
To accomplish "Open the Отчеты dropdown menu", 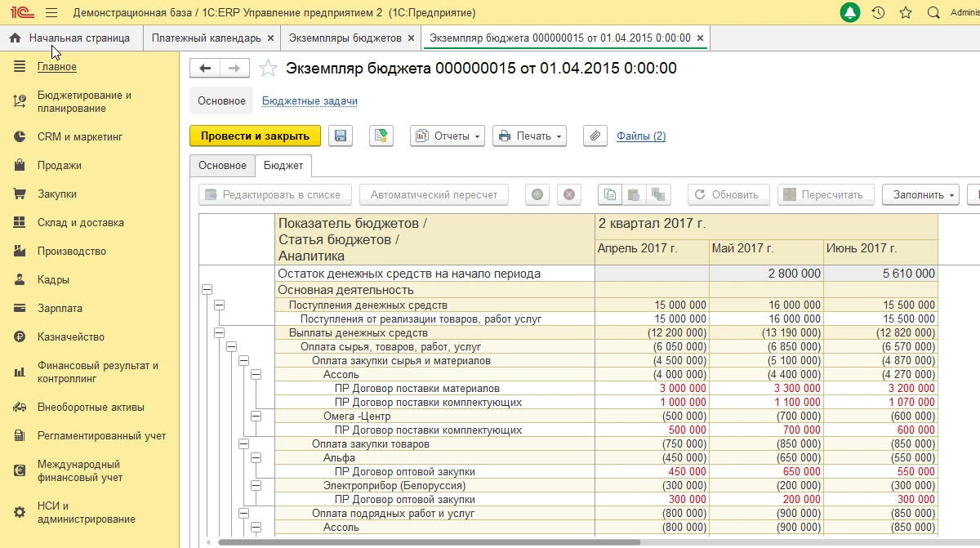I will click(x=448, y=136).
